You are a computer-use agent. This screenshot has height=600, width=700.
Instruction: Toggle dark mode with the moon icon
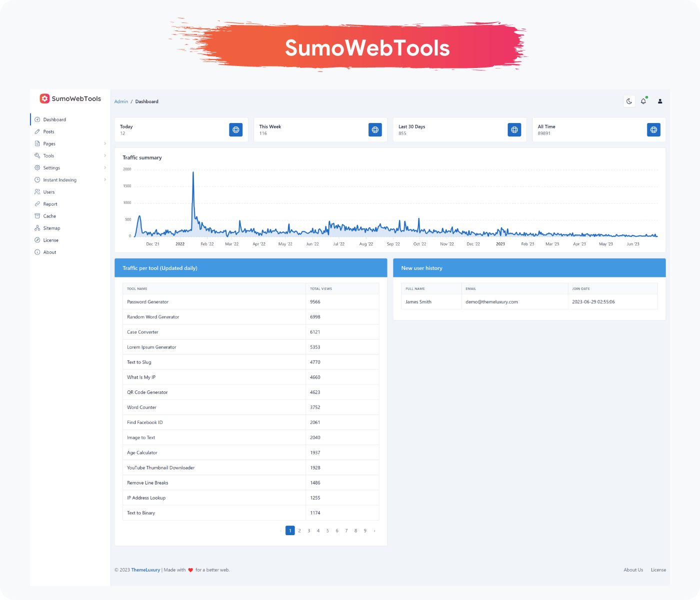[x=629, y=101]
